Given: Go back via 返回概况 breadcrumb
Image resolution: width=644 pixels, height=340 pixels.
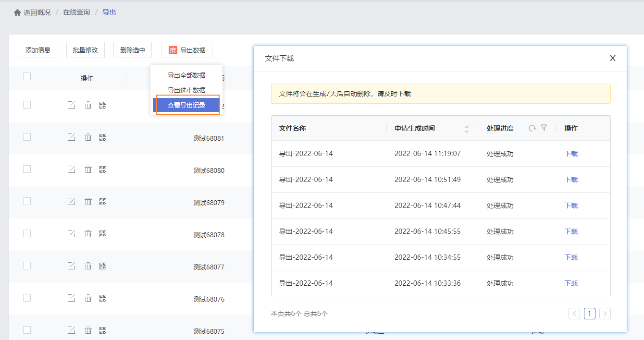Looking at the screenshot, I should tap(37, 12).
